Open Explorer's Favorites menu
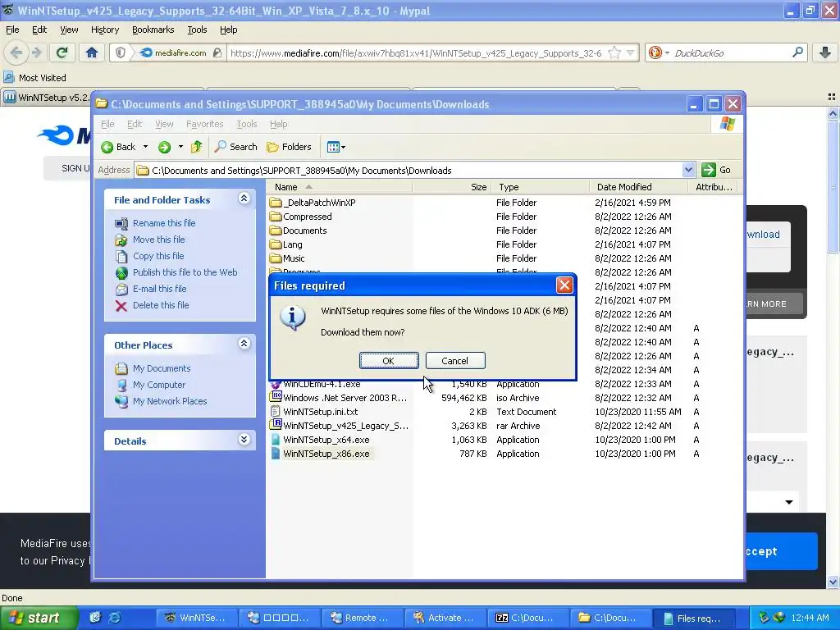This screenshot has width=840, height=630. tap(204, 124)
